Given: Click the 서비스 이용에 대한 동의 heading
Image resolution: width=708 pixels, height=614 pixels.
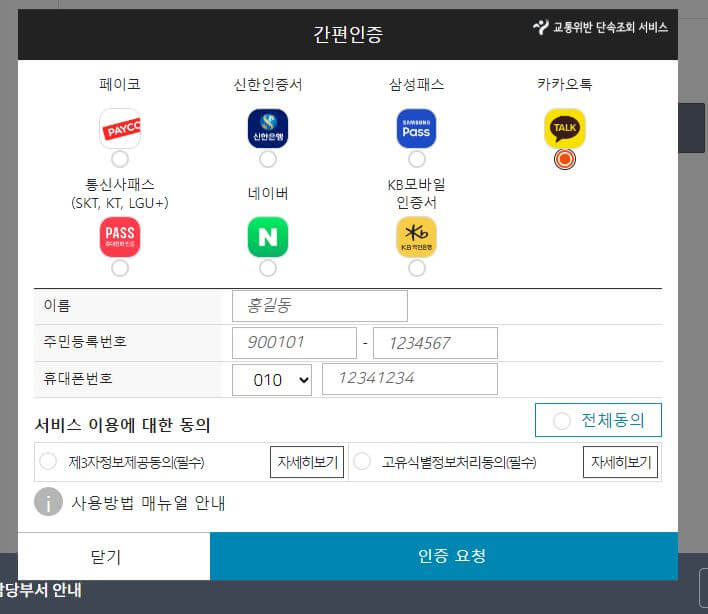Looking at the screenshot, I should [122, 425].
